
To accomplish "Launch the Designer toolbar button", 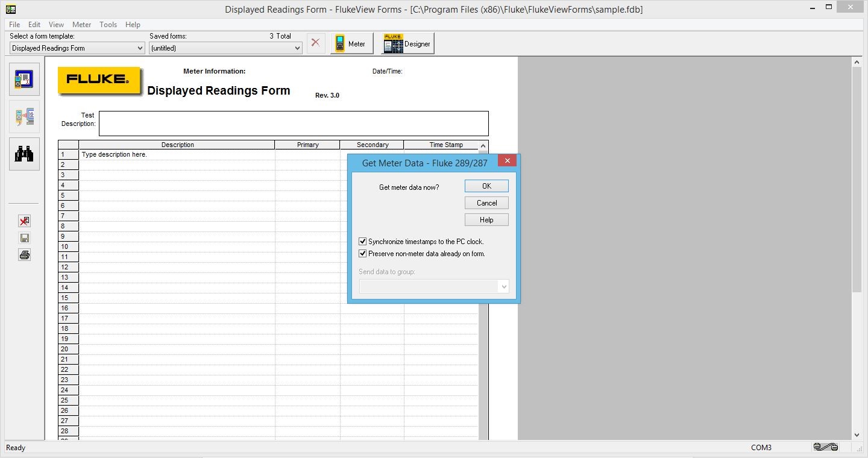I will tap(407, 43).
